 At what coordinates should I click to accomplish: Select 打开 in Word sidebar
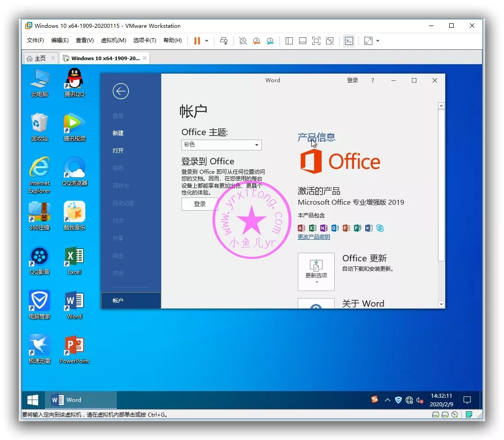pyautogui.click(x=118, y=150)
